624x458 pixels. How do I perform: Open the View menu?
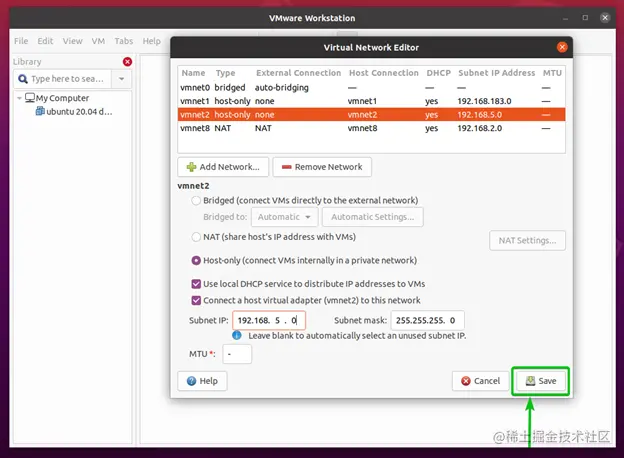(72, 41)
